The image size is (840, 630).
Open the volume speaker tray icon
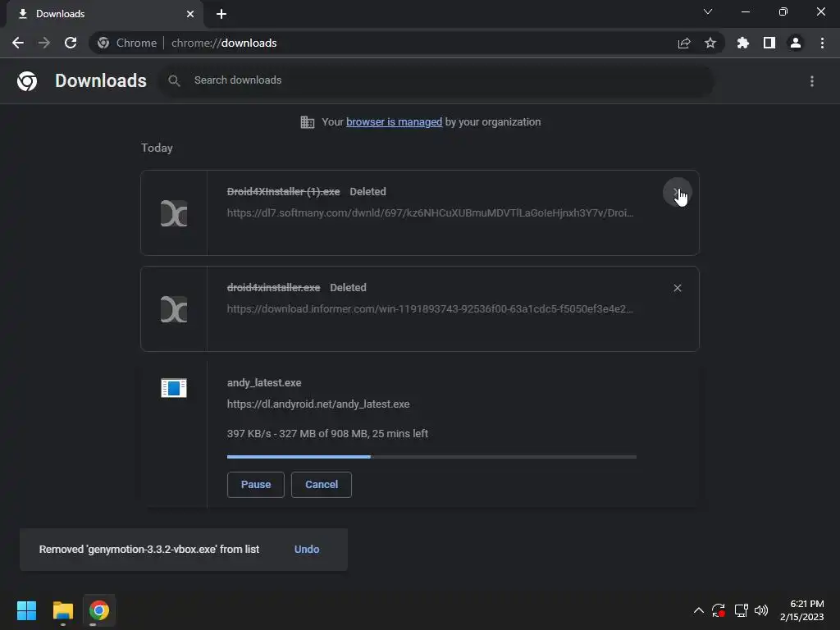[761, 610]
